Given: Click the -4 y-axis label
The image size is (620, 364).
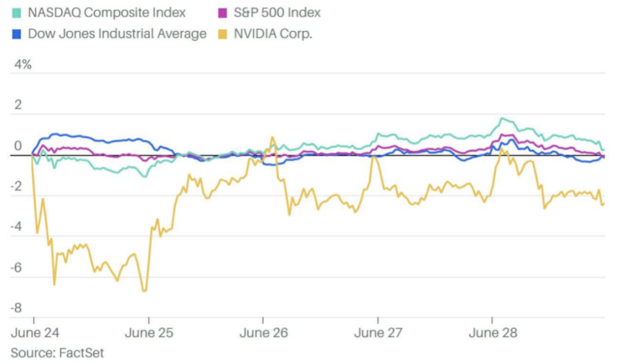Looking at the screenshot, I should [x=17, y=227].
